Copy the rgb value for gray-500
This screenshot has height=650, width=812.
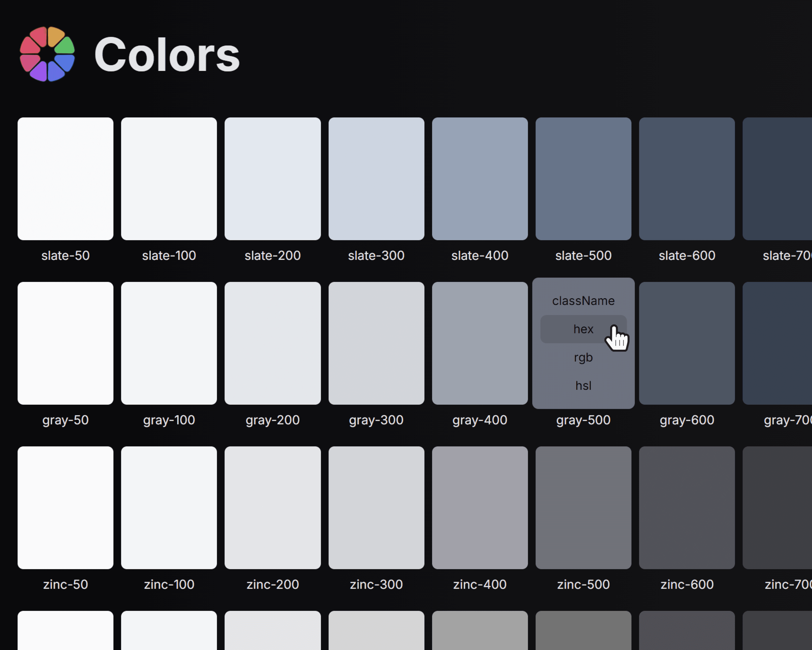[x=583, y=357]
